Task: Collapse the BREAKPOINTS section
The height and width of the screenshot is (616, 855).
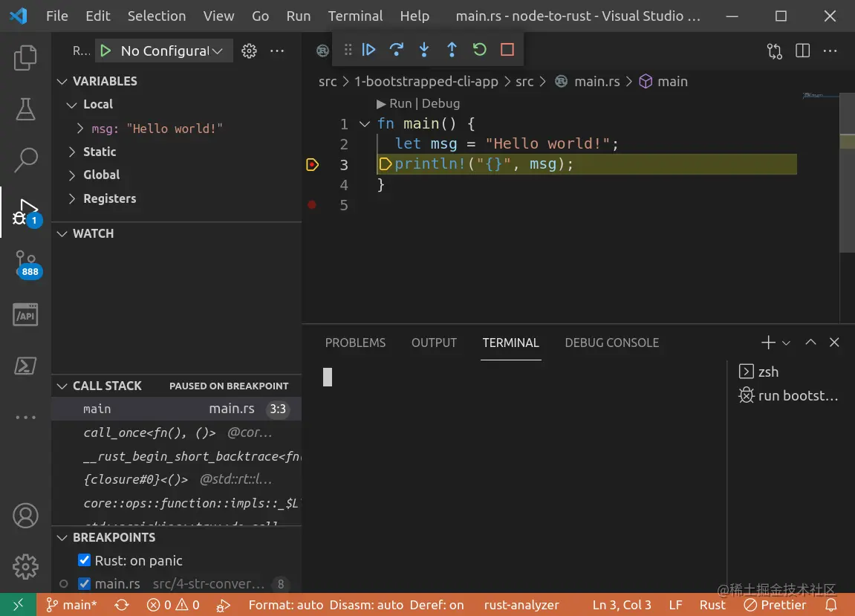Action: [x=62, y=537]
